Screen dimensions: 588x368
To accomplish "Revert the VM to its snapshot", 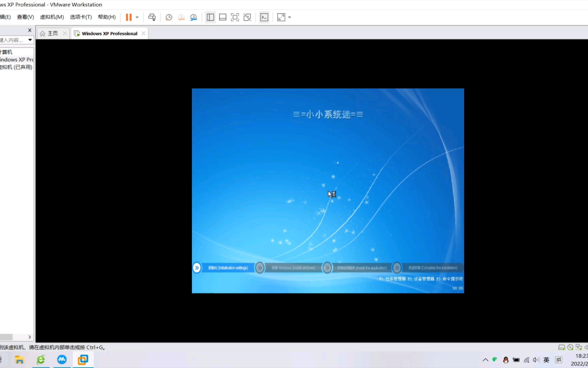I will coord(181,17).
